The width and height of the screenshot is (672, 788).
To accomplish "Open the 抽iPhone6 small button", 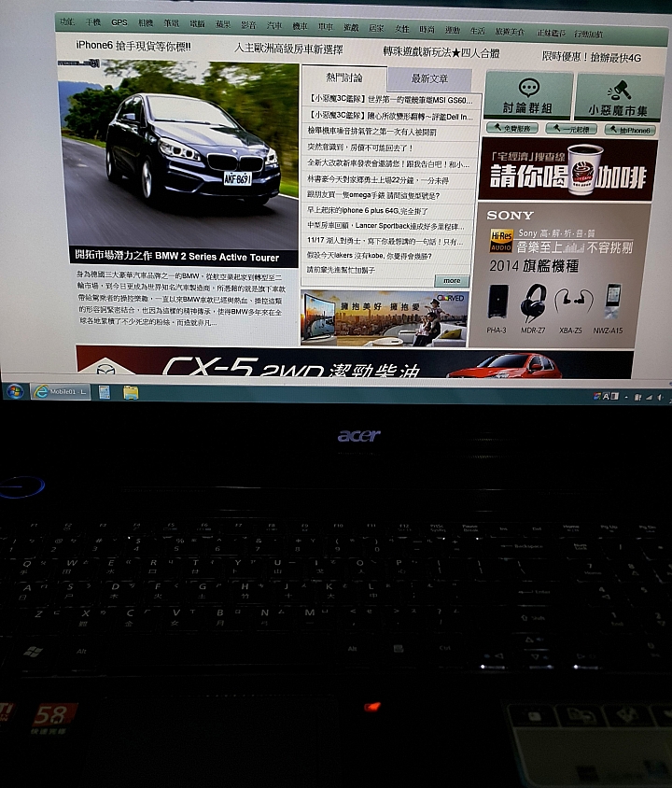I will (x=630, y=130).
